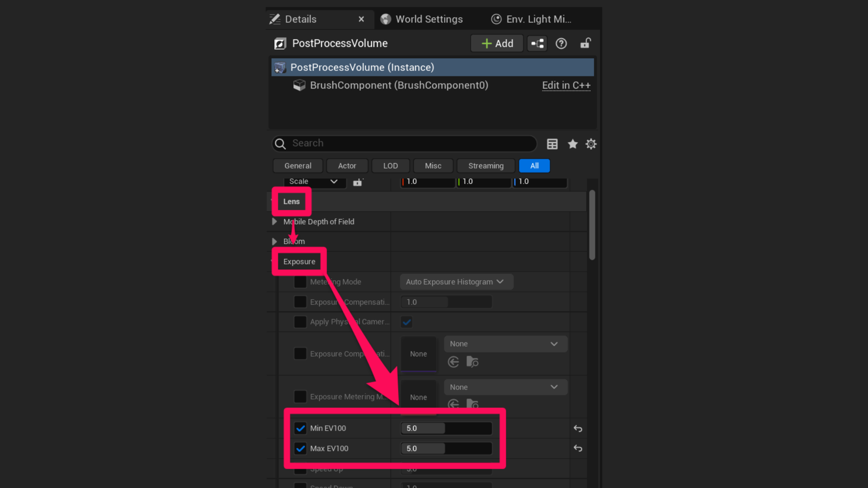Image resolution: width=868 pixels, height=488 pixels.
Task: Click Exposure Compensation Curve None thumbnail
Action: (x=418, y=354)
